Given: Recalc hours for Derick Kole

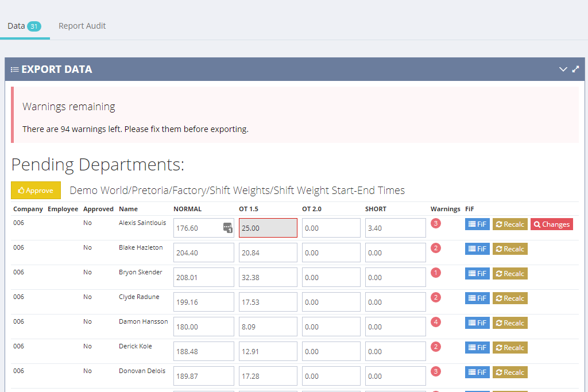Looking at the screenshot, I should 510,348.
